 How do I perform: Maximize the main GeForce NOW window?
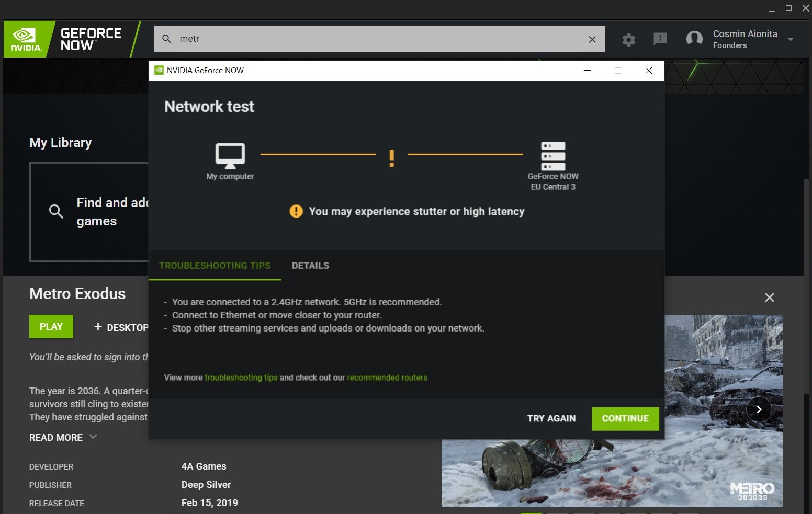tap(788, 8)
